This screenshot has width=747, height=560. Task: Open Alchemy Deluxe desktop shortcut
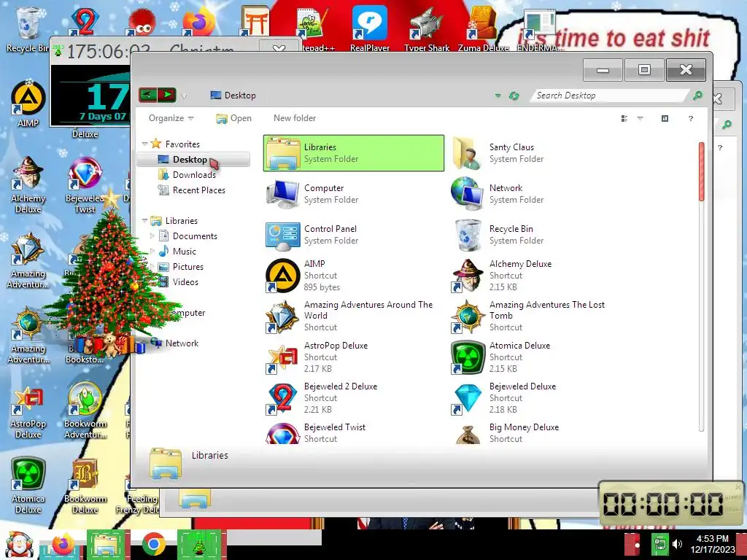pos(28,186)
